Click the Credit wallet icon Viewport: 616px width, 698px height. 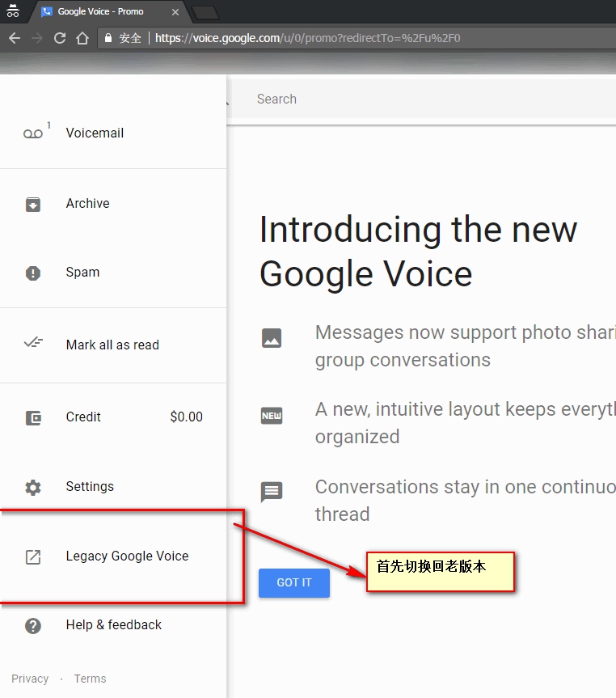(x=33, y=417)
